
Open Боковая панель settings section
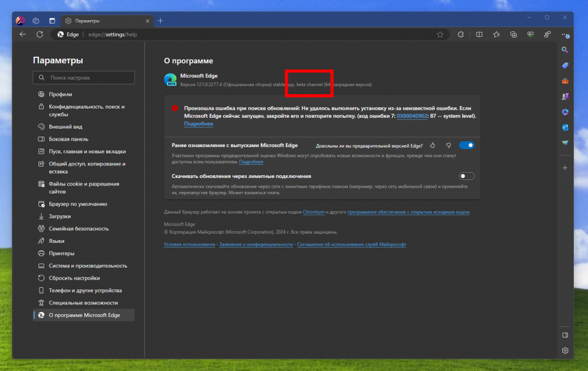pos(84,139)
